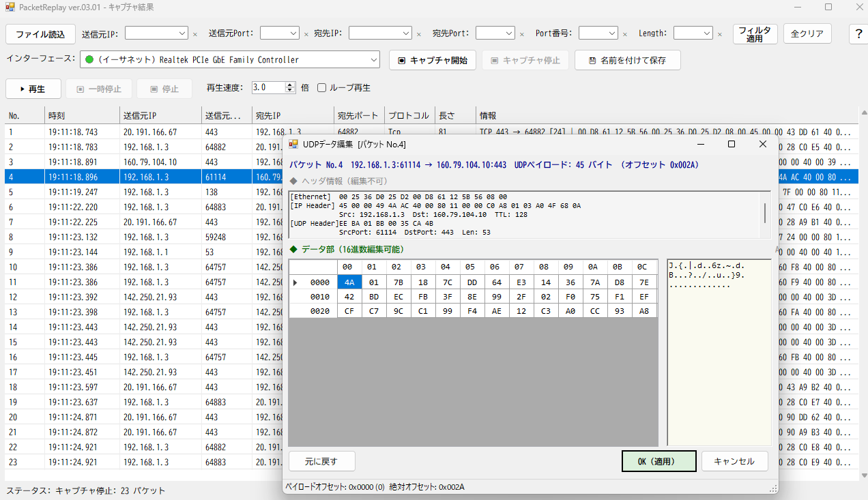Clear the 送信元Port filter with its x icon
The image size is (868, 500).
coord(306,33)
